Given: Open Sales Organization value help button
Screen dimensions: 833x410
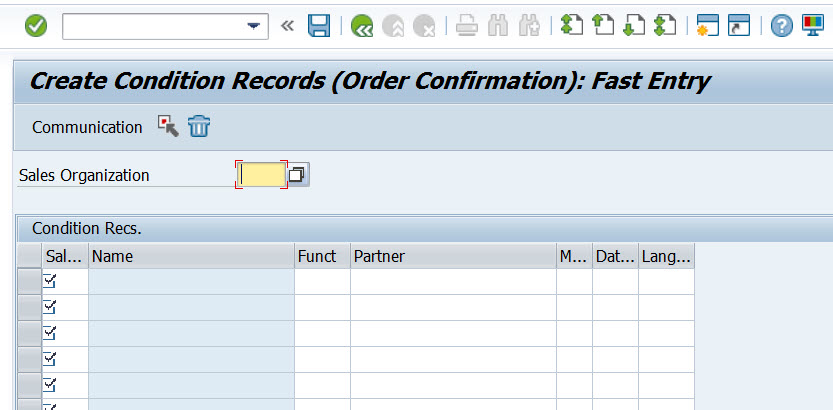Looking at the screenshot, I should [298, 175].
